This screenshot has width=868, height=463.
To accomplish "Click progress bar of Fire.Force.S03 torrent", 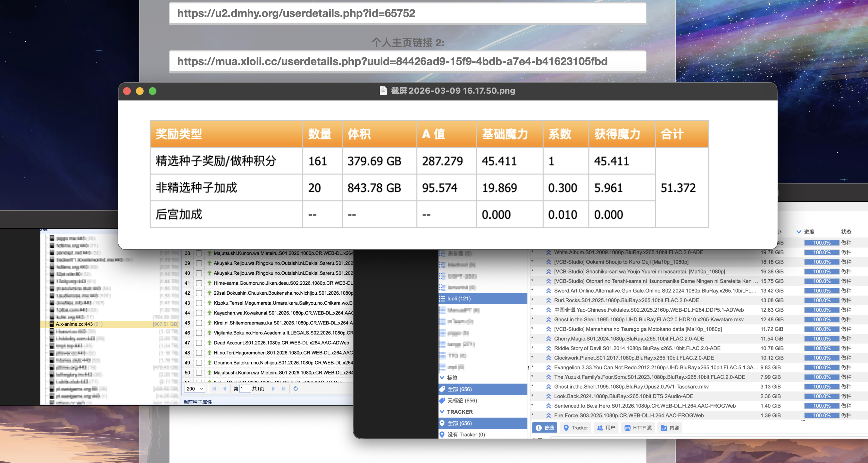I will 821,416.
